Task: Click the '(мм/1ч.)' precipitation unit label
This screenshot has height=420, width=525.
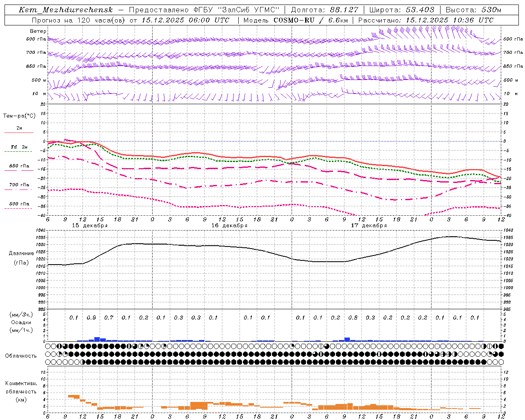Action: (x=21, y=330)
